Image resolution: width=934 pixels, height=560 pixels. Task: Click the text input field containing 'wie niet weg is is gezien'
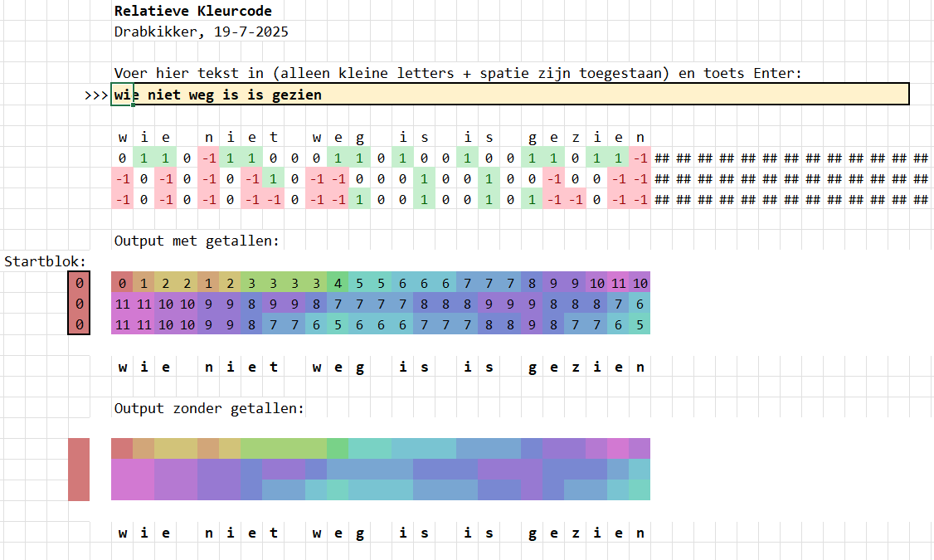click(x=510, y=95)
